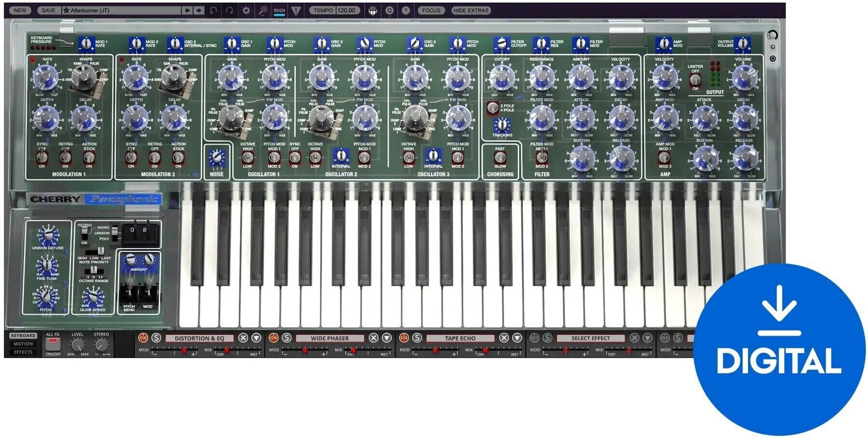
Task: Toggle the ALL FX on/off switch
Action: point(53,344)
